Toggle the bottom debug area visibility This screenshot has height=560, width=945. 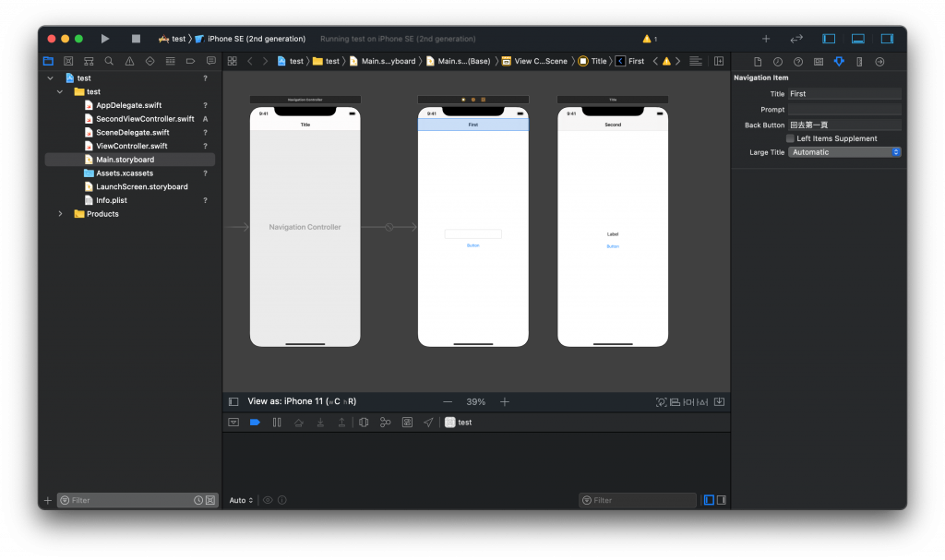pos(857,39)
